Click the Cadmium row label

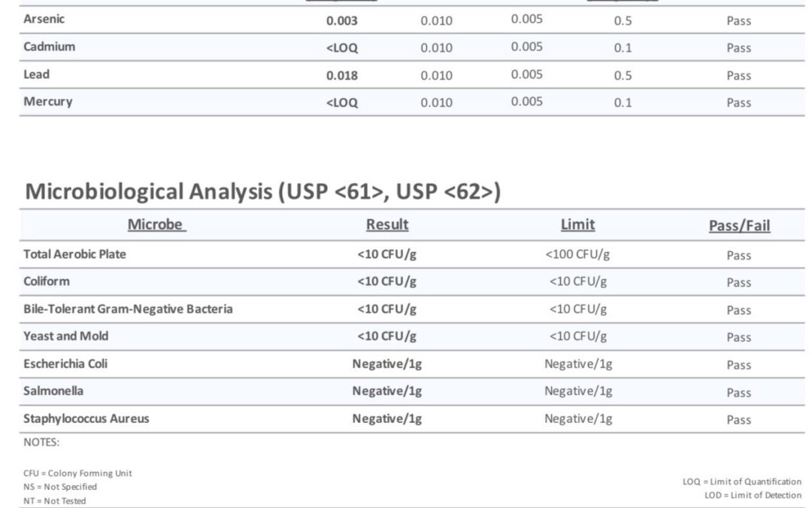[49, 47]
